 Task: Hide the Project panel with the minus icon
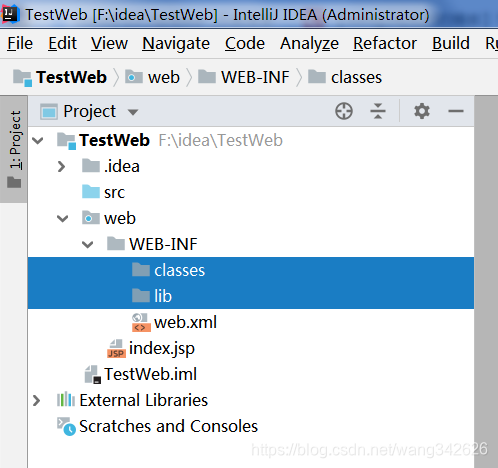tap(456, 111)
